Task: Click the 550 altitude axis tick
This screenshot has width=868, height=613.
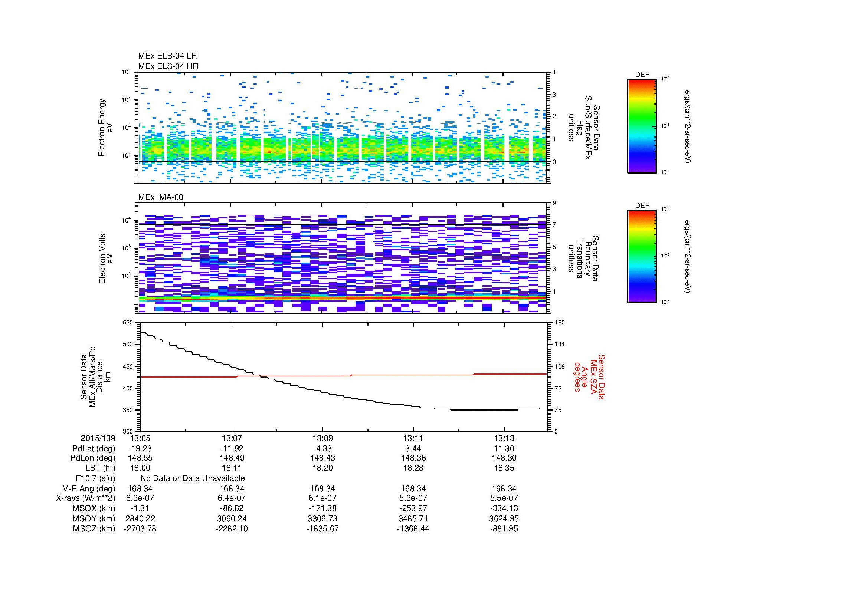Action: [128, 322]
